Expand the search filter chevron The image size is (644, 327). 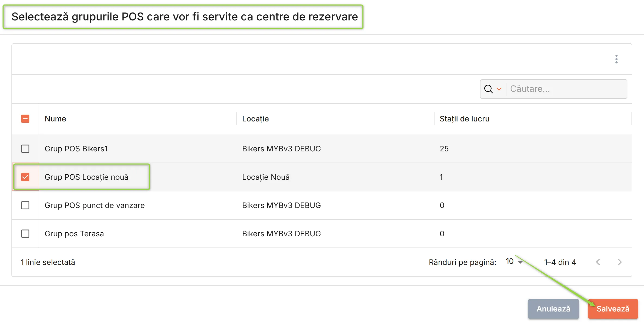coord(499,89)
